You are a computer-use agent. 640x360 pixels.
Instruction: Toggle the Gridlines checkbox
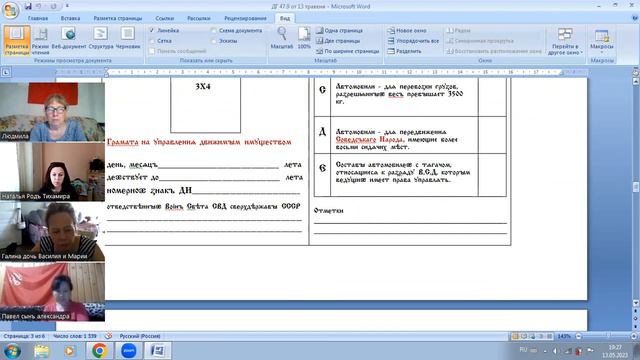pyautogui.click(x=152, y=41)
